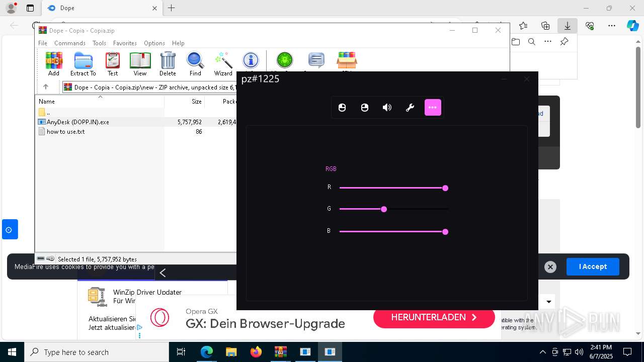The image size is (644, 362).
Task: Dismiss the cookie banner with round X
Action: [550, 267]
